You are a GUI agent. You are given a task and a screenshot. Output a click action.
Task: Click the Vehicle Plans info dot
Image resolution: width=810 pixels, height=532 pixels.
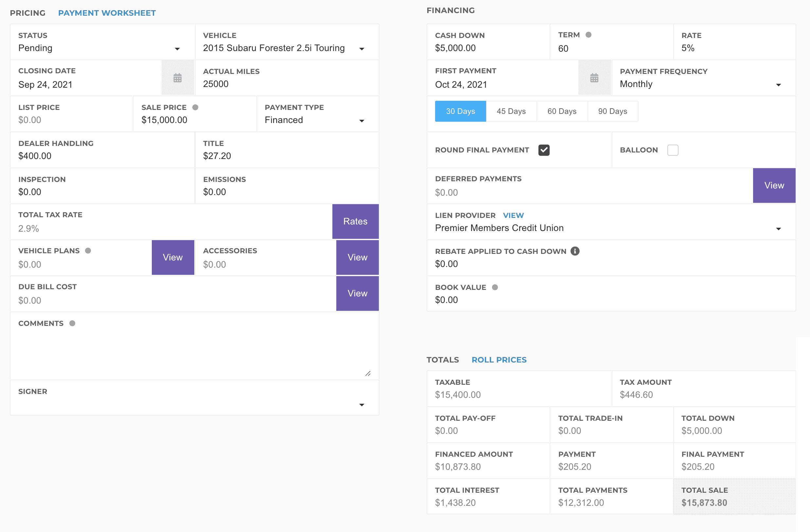88,251
